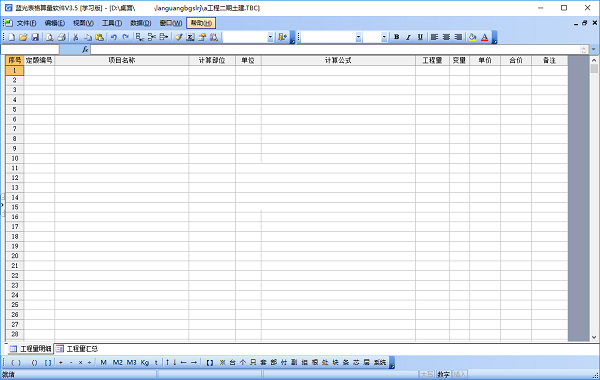The image size is (600, 380).
Task: Create a new file with New icon
Action: pos(11,37)
